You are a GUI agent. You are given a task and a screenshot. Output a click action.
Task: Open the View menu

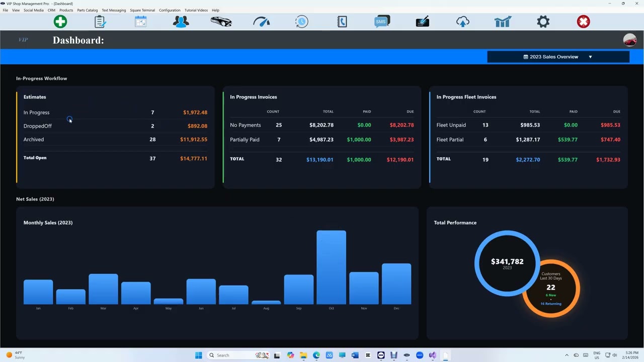click(16, 10)
